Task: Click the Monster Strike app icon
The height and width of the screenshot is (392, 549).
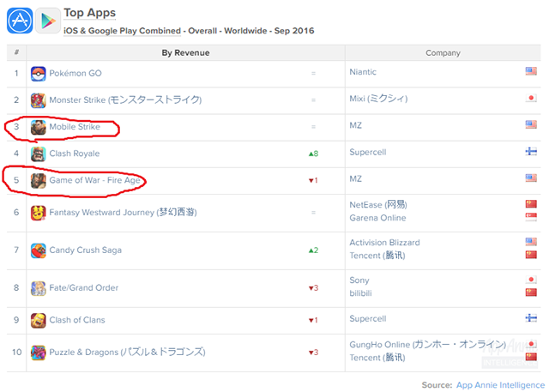Action: click(x=38, y=100)
